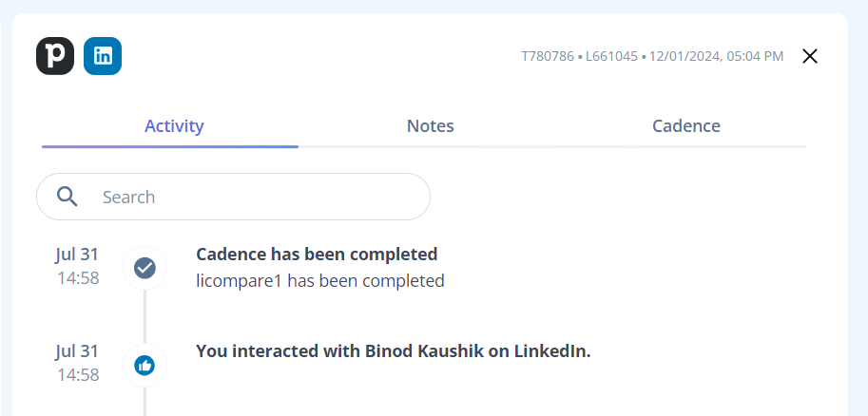Select the first Jul 31 14:58 timestamp
868x416 pixels.
pyautogui.click(x=78, y=266)
